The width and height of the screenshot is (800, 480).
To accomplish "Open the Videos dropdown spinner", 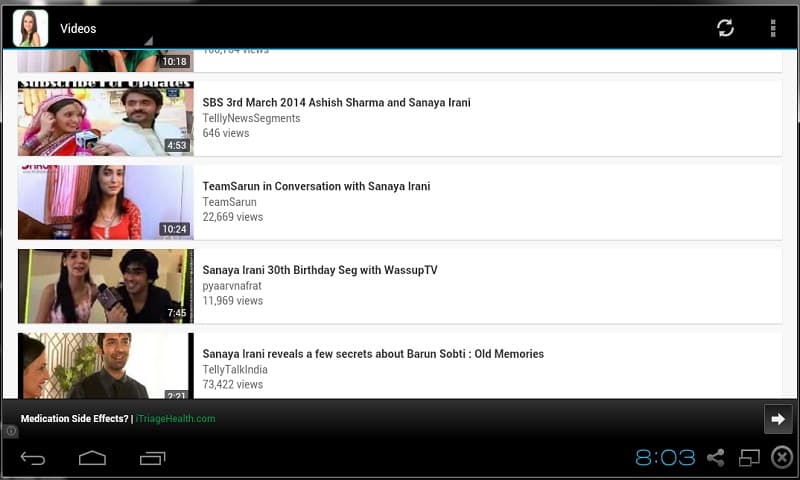I will (106, 29).
